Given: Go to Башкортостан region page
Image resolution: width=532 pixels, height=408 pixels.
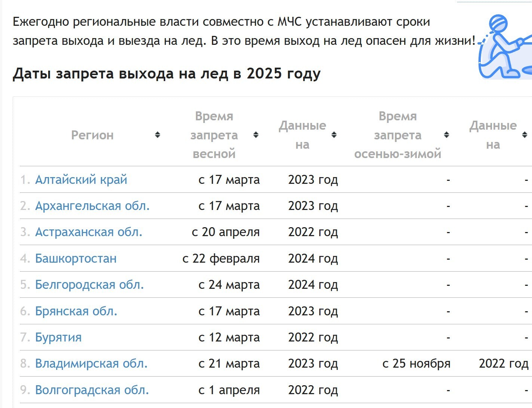Looking at the screenshot, I should (x=76, y=259).
